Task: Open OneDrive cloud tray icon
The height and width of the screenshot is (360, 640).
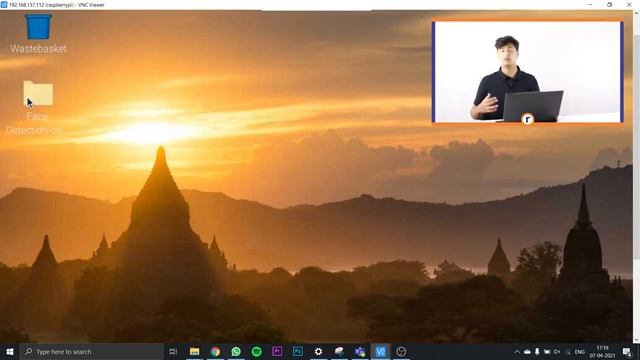Action: [x=527, y=351]
